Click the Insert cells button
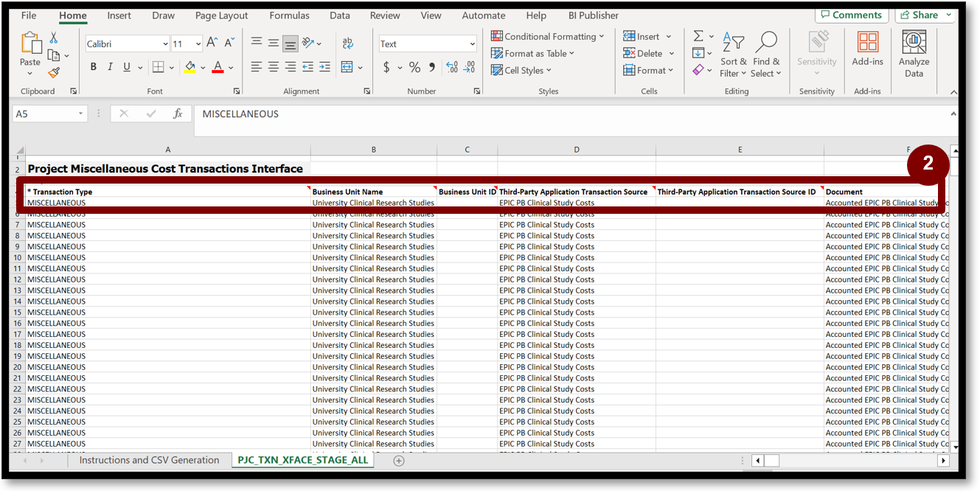The height and width of the screenshot is (491, 980). (x=647, y=36)
